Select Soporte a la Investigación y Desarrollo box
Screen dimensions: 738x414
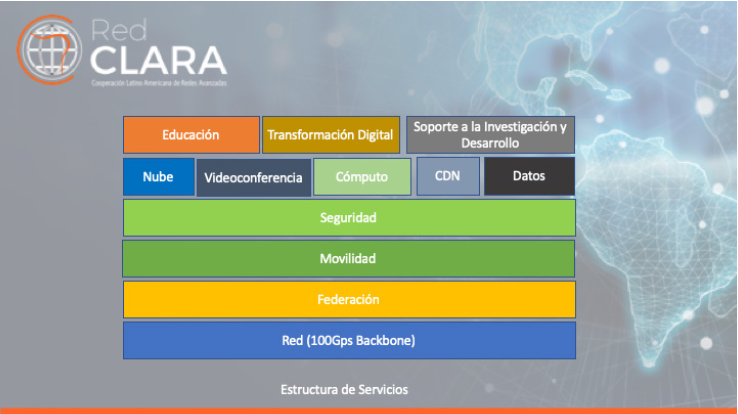tap(490, 135)
